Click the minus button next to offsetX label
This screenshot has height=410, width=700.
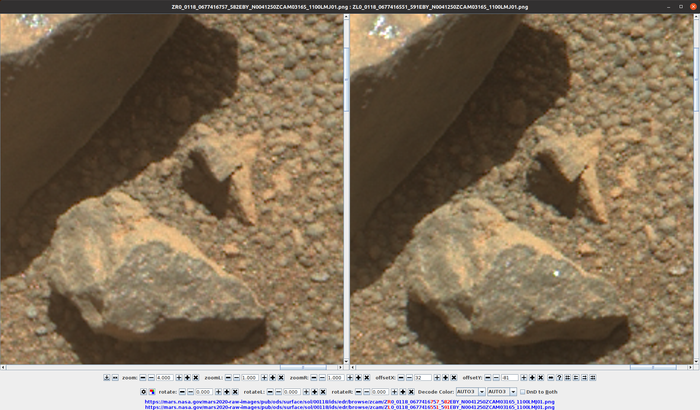click(401, 378)
